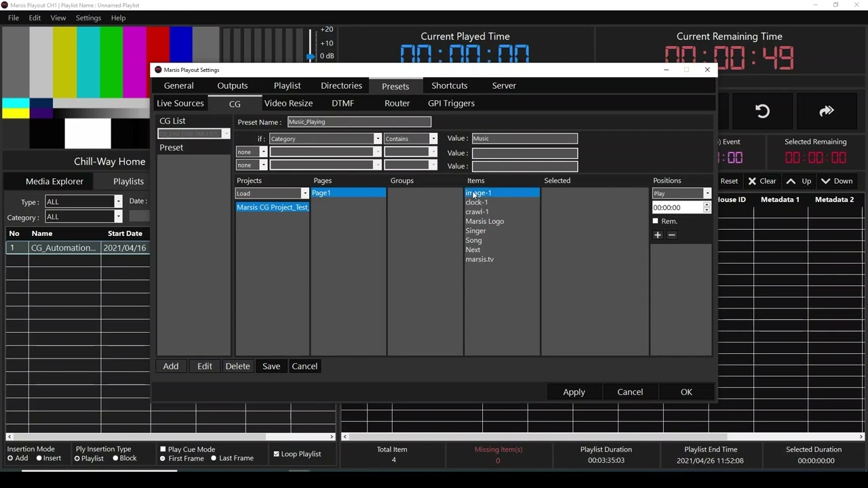Open the Settings menu
The height and width of the screenshot is (488, 868).
coord(88,18)
